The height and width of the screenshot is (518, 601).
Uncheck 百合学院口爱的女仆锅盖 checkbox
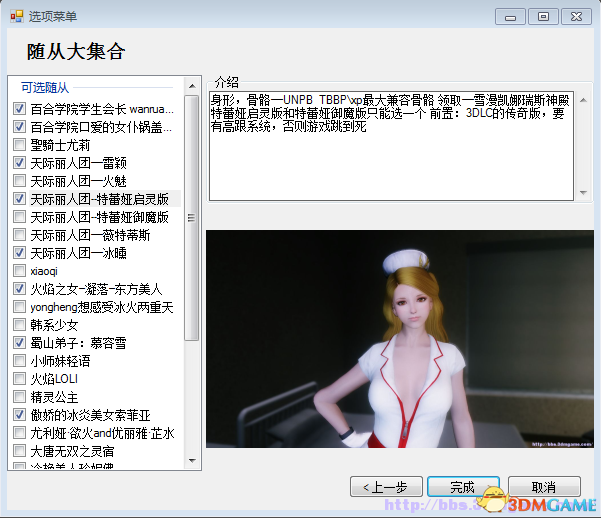pyautogui.click(x=19, y=127)
